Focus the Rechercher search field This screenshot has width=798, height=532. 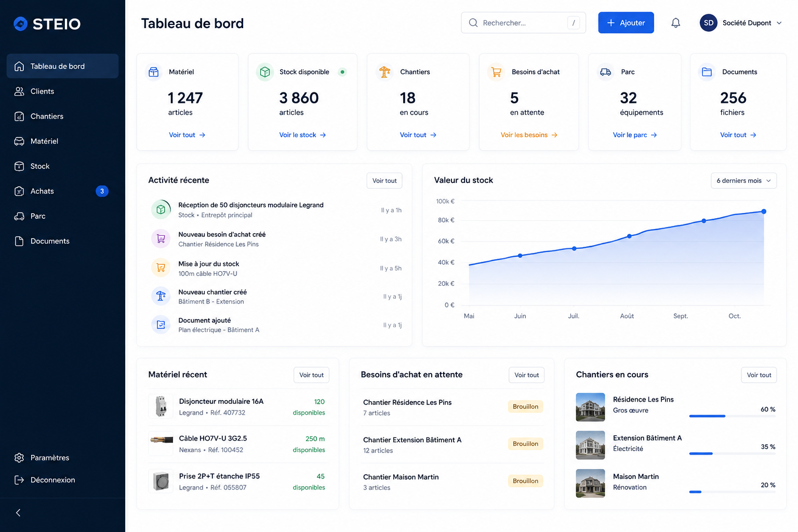click(524, 23)
